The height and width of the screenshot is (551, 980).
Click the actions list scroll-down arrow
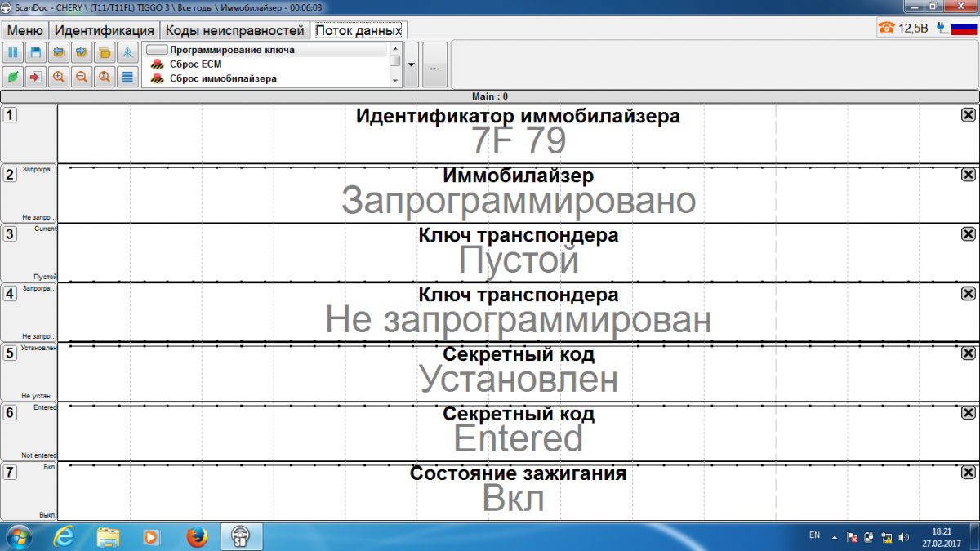tap(395, 82)
